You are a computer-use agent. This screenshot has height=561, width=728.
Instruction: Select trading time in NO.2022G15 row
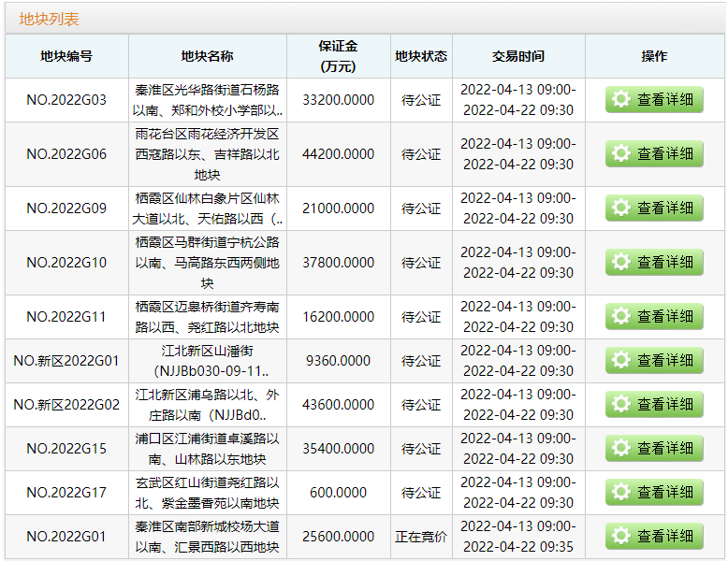tap(518, 449)
